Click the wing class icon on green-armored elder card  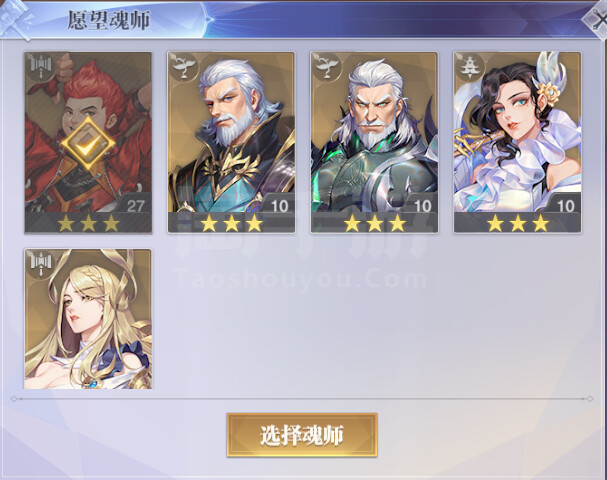[327, 67]
